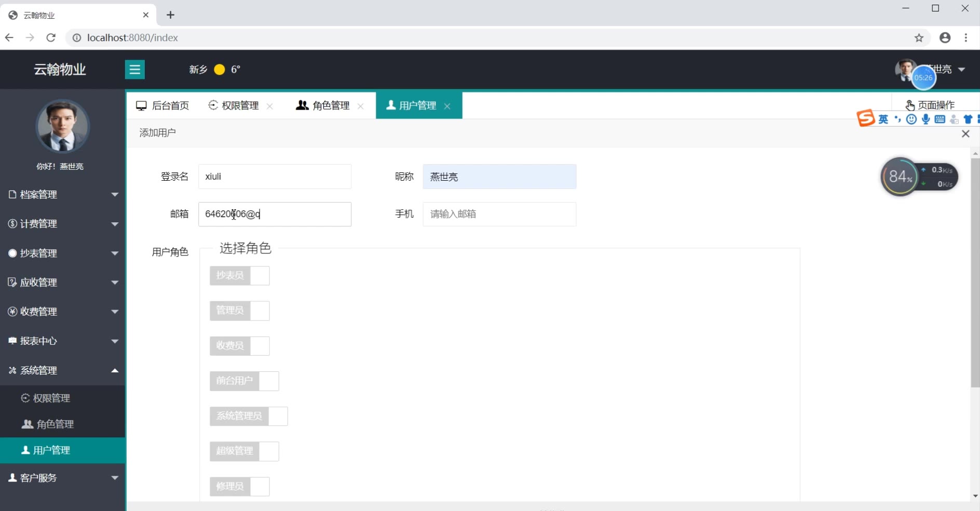Switch to the 后台首页 tab
980x511 pixels.
(162, 106)
